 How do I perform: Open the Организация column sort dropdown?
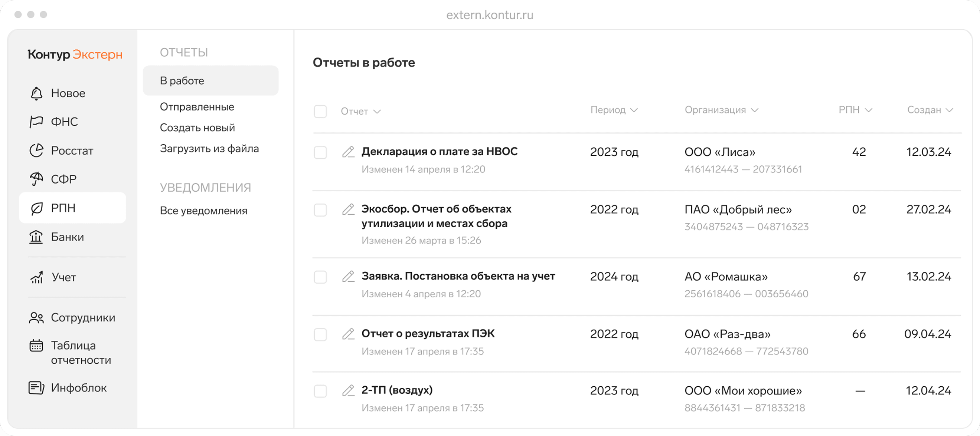(755, 110)
